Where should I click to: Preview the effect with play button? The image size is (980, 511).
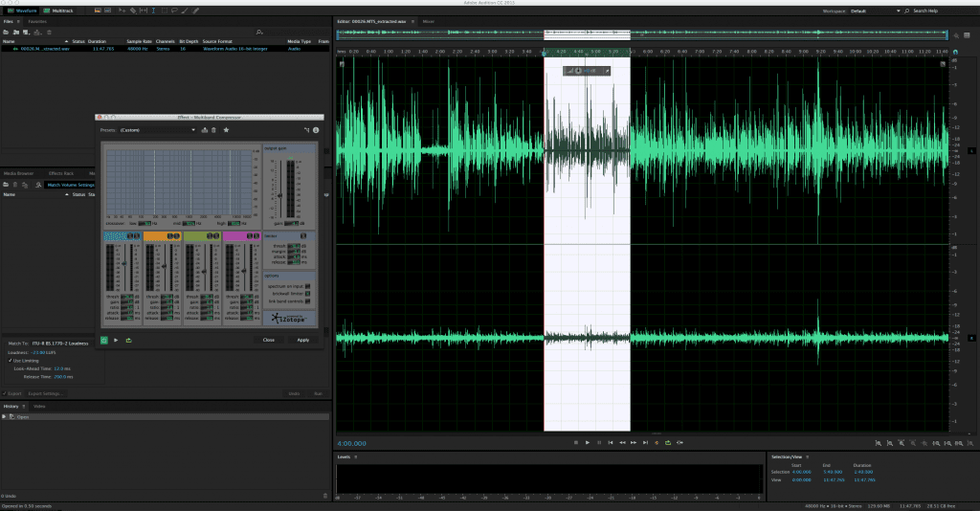point(116,340)
